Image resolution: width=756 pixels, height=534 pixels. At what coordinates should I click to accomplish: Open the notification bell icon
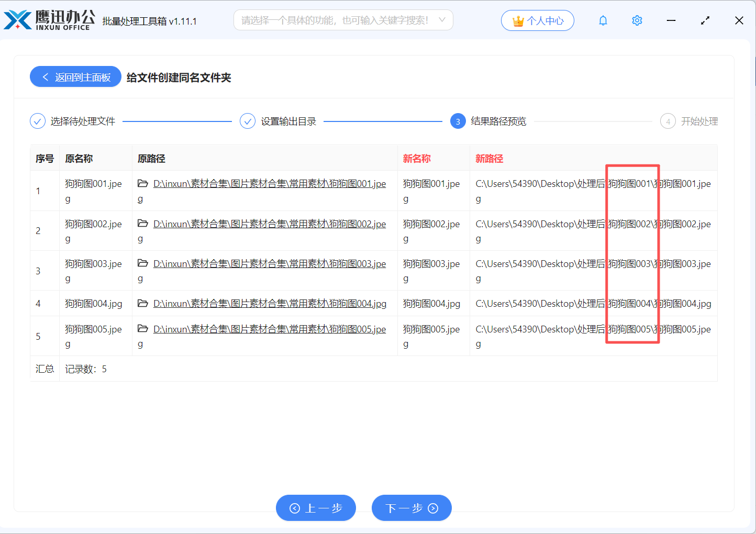603,20
